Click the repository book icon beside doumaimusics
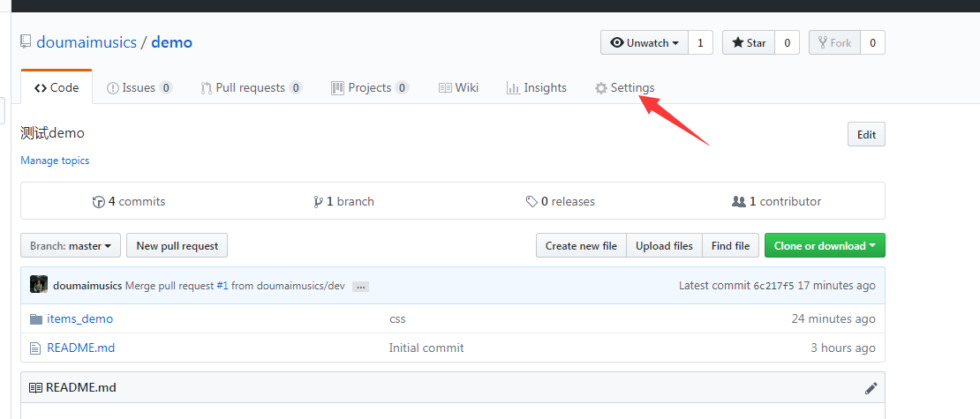The height and width of the screenshot is (419, 980). (x=26, y=42)
